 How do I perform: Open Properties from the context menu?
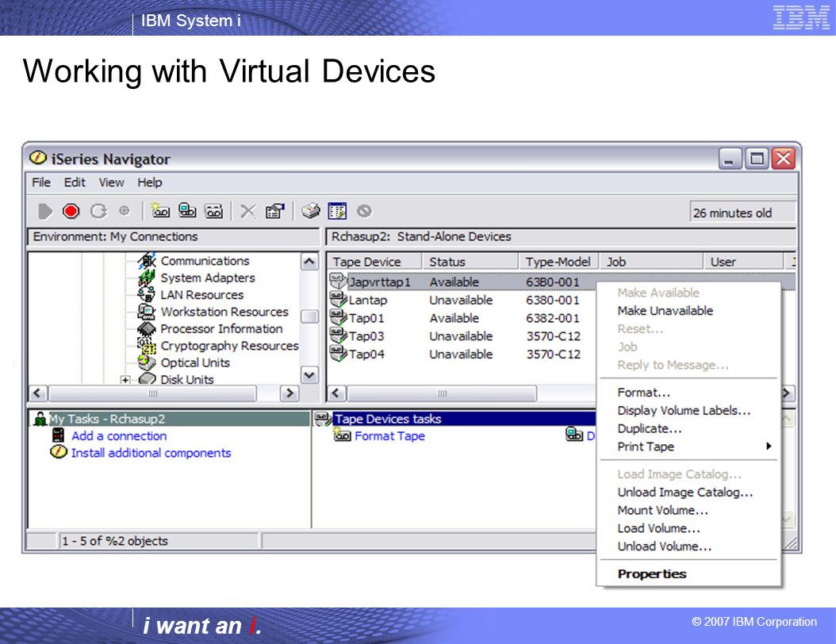[x=652, y=573]
